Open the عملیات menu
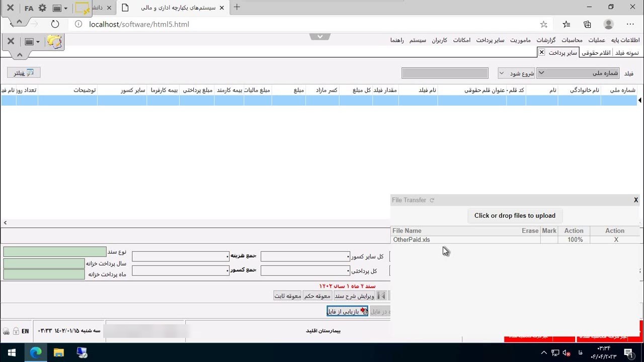Image resolution: width=644 pixels, height=362 pixels. pos(597,40)
